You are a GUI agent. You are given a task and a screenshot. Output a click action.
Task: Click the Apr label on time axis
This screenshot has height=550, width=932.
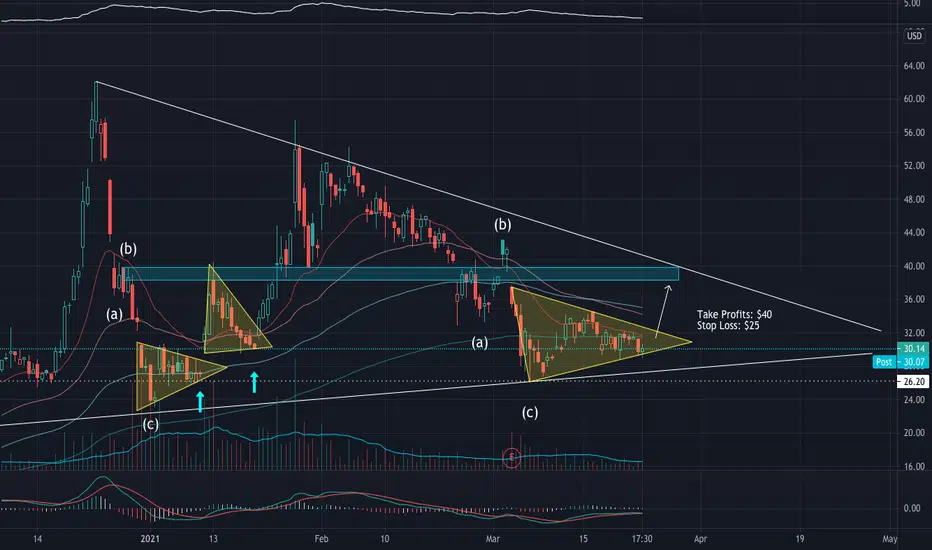[x=701, y=539]
